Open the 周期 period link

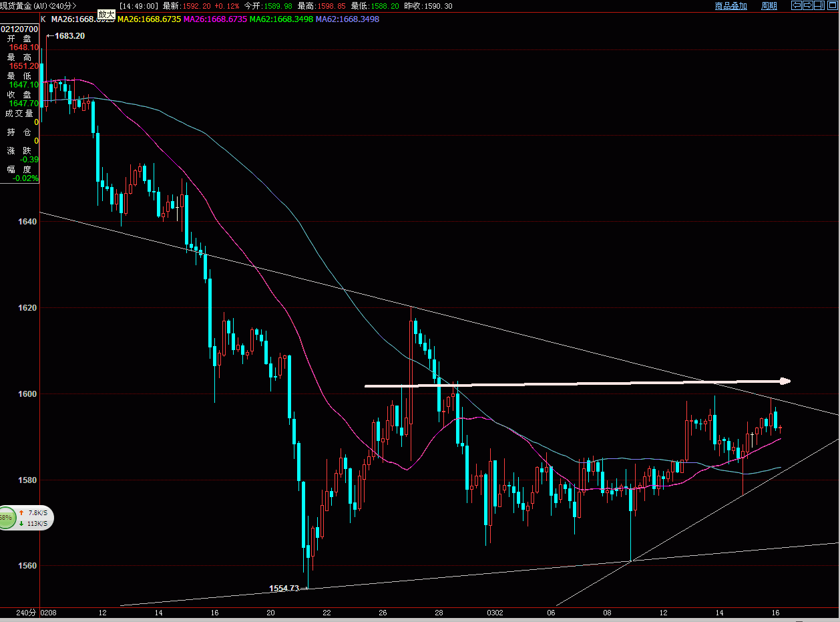769,5
